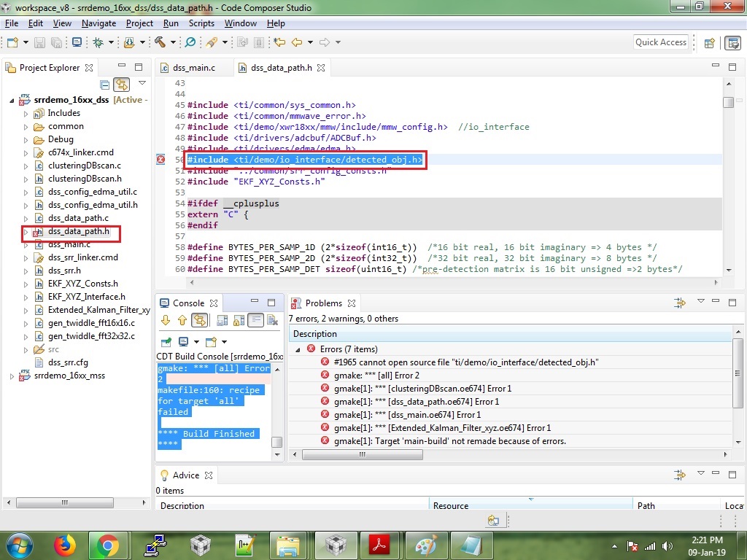Screen dimensions: 747x560
Task: Switch to the dss_main.c tab
Action: [193, 67]
